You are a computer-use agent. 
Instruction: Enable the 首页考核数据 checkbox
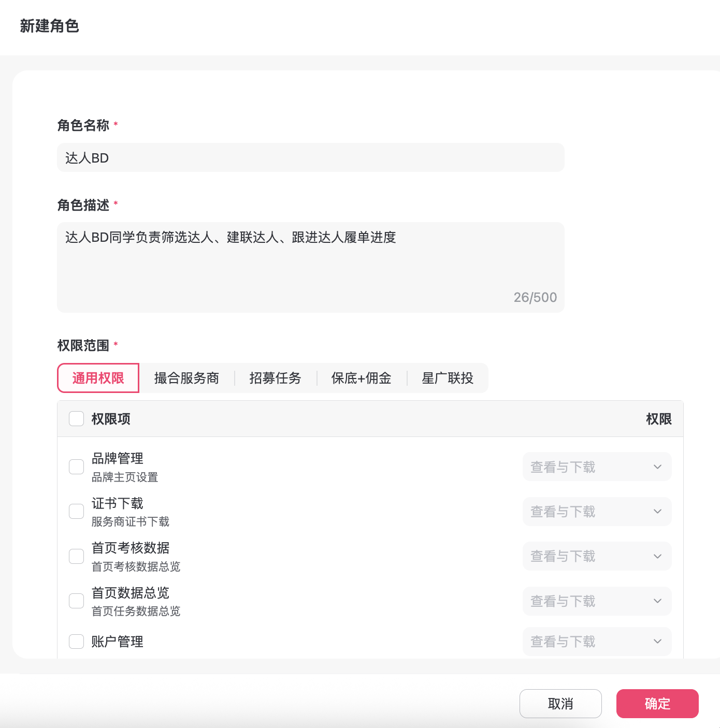[x=77, y=556]
